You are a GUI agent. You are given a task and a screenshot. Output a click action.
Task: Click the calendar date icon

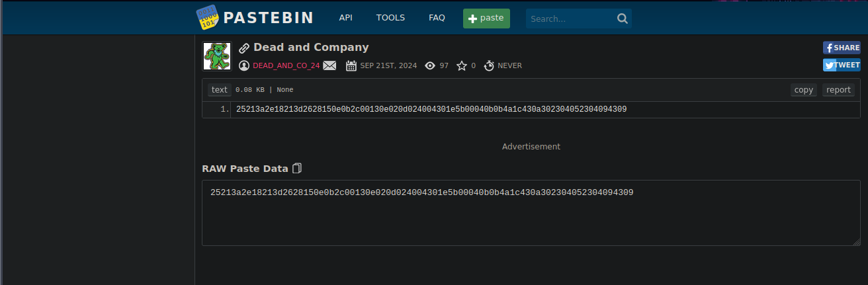[x=351, y=65]
